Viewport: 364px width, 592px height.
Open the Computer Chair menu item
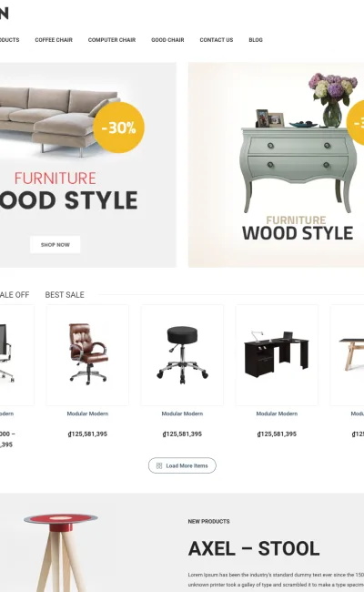click(x=112, y=40)
